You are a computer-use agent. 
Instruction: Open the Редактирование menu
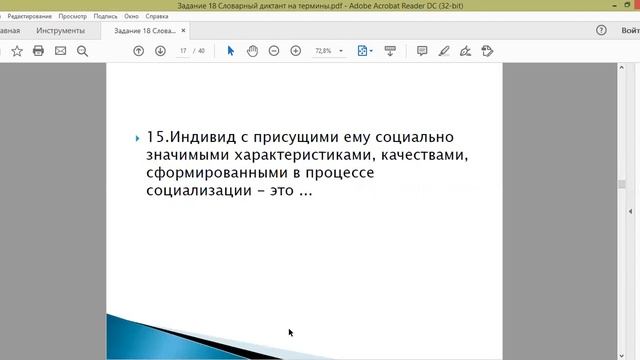click(x=29, y=16)
